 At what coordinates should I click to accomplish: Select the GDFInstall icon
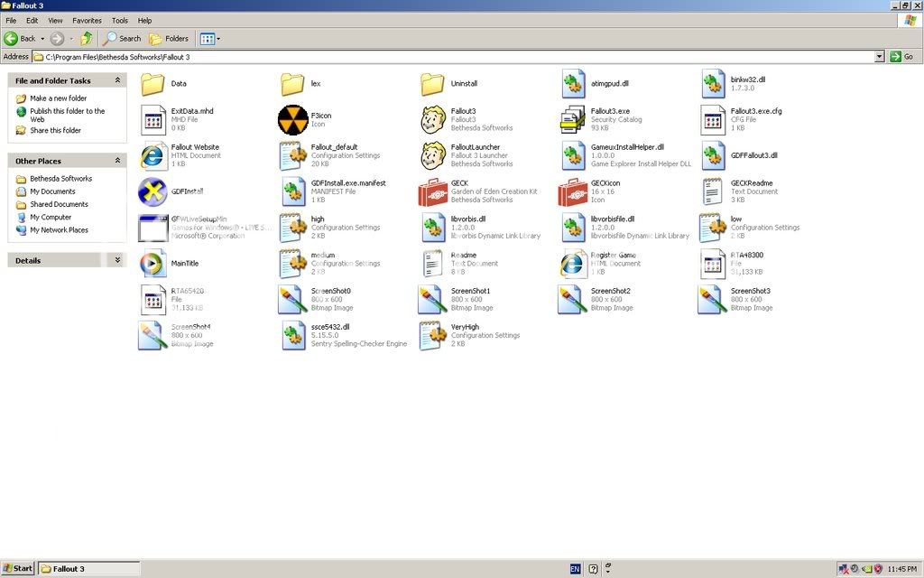[x=152, y=191]
